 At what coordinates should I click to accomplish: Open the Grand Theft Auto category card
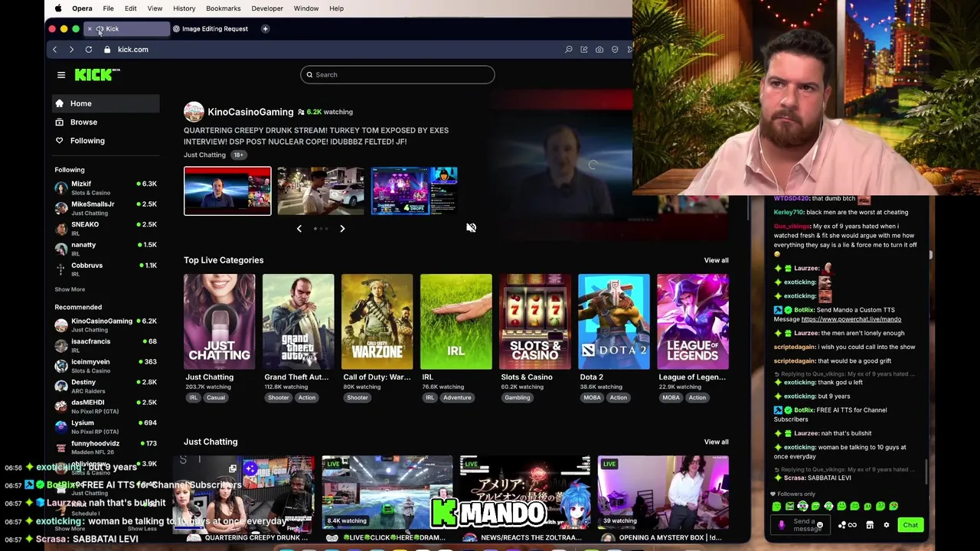click(298, 321)
